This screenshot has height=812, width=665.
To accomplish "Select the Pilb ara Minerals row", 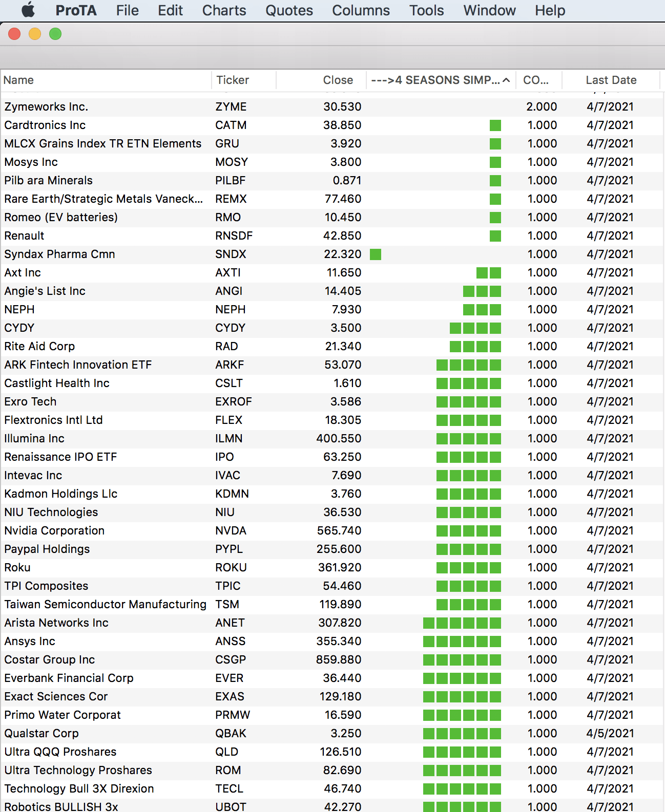I will point(332,180).
